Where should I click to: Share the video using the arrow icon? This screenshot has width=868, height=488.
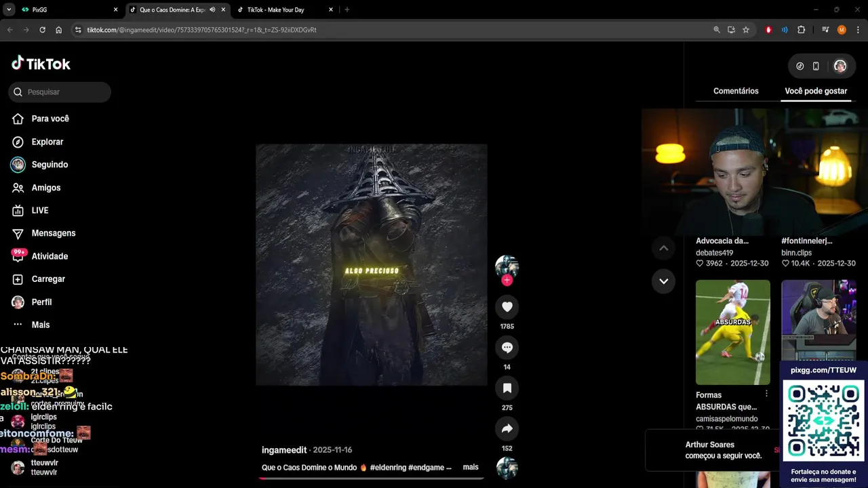coord(507,429)
